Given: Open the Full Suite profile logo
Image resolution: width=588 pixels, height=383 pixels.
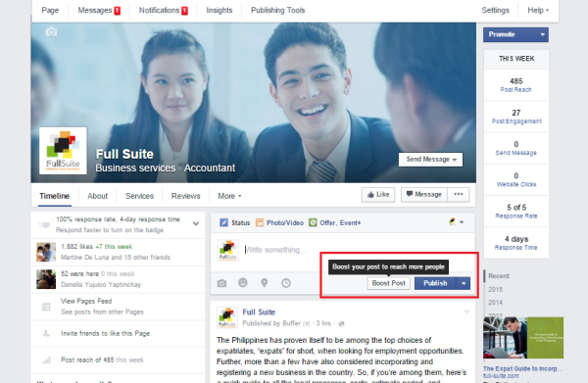Looking at the screenshot, I should [63, 151].
